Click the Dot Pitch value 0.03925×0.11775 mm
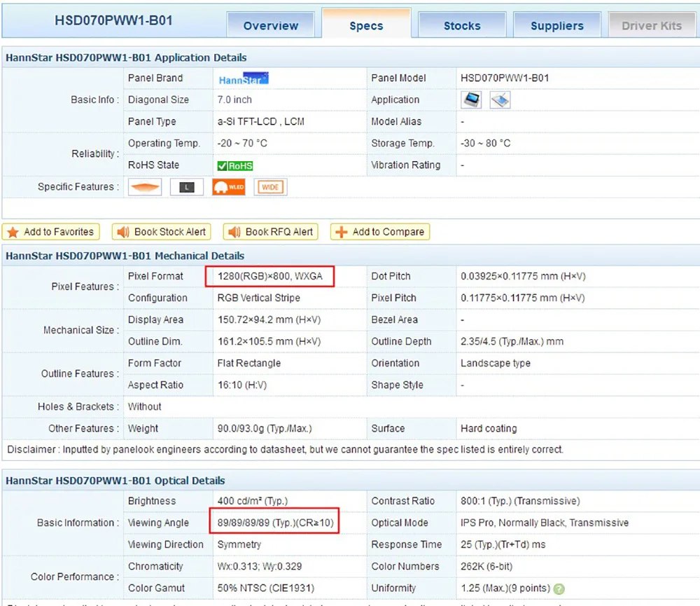 coord(523,276)
